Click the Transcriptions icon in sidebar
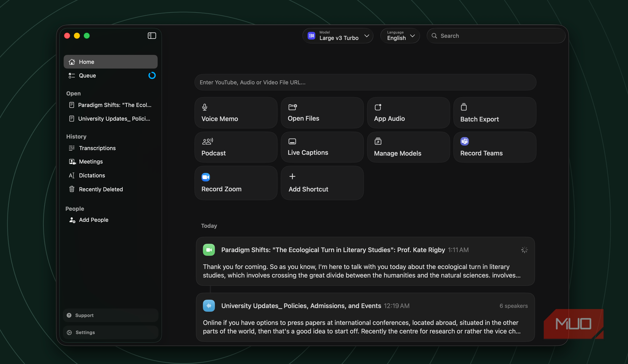Image resolution: width=628 pixels, height=364 pixels. pos(72,148)
